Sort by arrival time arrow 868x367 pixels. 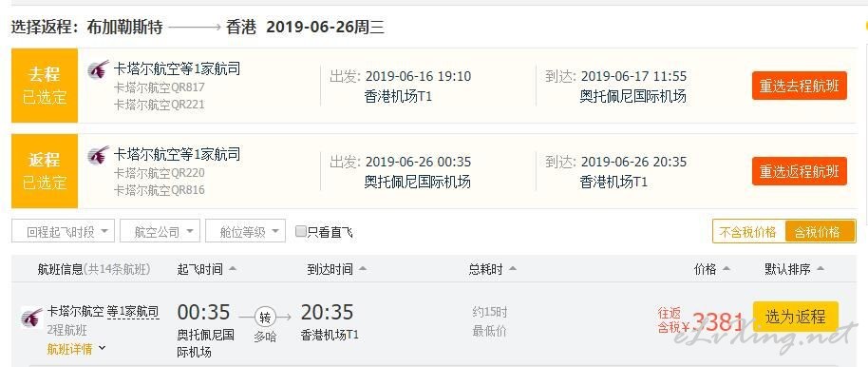click(x=363, y=269)
